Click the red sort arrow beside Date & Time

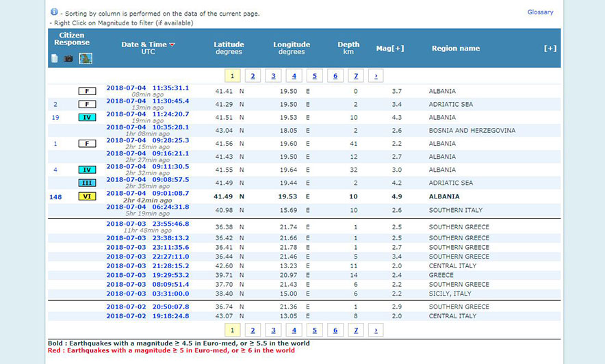[172, 45]
